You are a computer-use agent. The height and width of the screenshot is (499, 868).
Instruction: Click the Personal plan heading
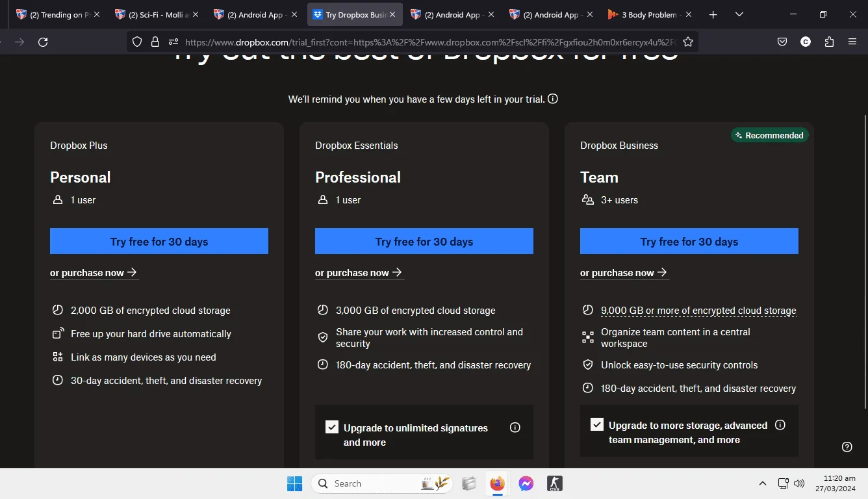81,177
